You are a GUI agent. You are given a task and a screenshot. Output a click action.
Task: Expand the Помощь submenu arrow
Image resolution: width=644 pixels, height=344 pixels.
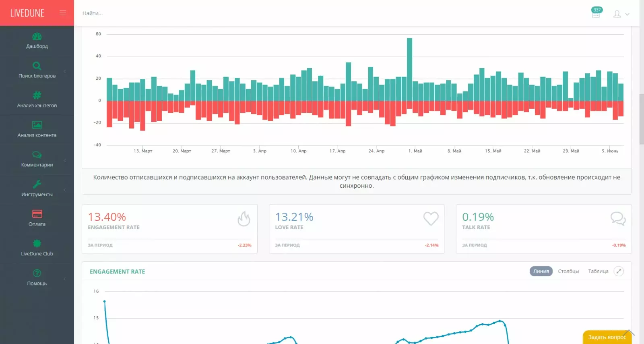click(x=65, y=279)
